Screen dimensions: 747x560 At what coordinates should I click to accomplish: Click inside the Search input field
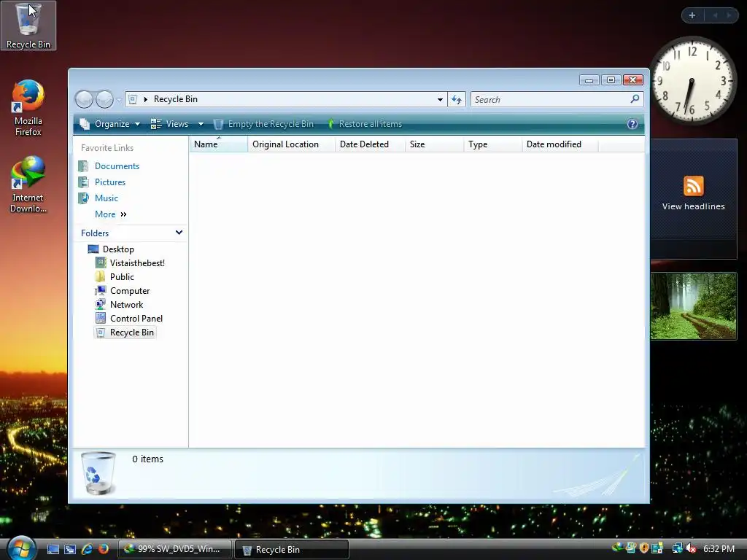[557, 99]
